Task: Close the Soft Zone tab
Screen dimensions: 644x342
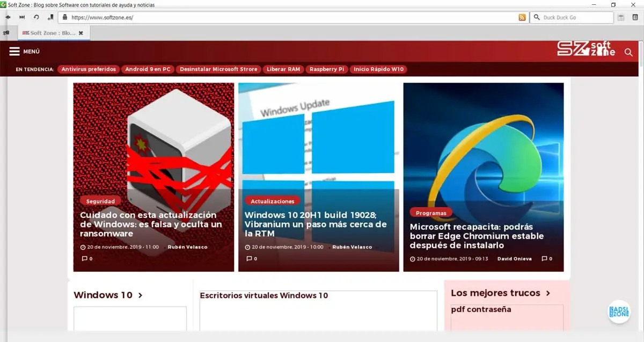Action: point(81,33)
